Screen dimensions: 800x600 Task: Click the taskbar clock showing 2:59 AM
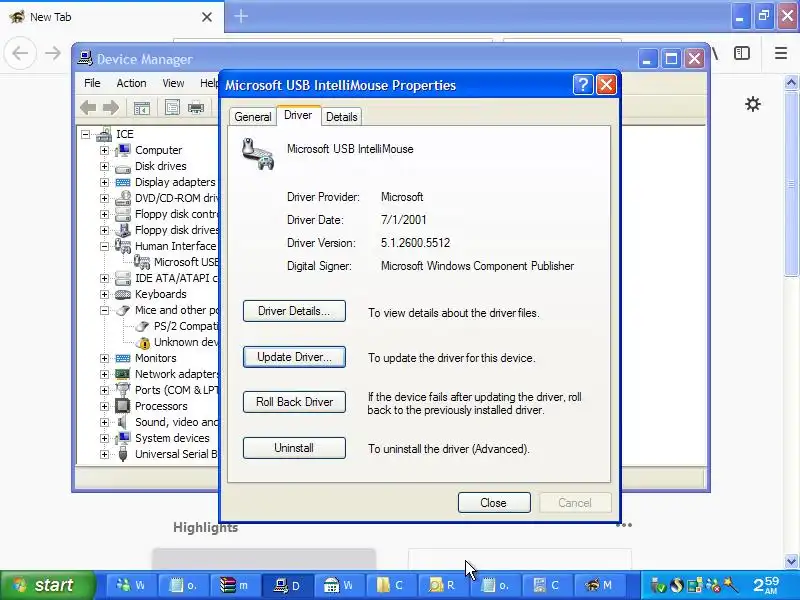(x=766, y=585)
